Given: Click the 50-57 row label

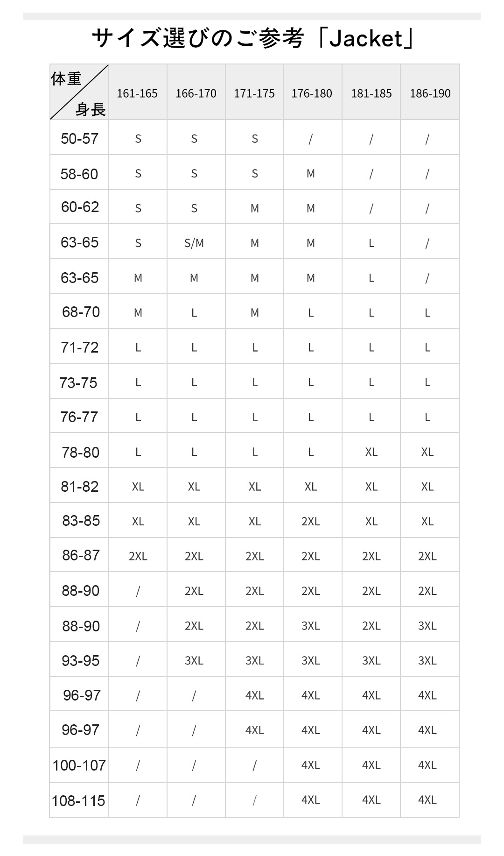Looking at the screenshot, I should pyautogui.click(x=79, y=139).
